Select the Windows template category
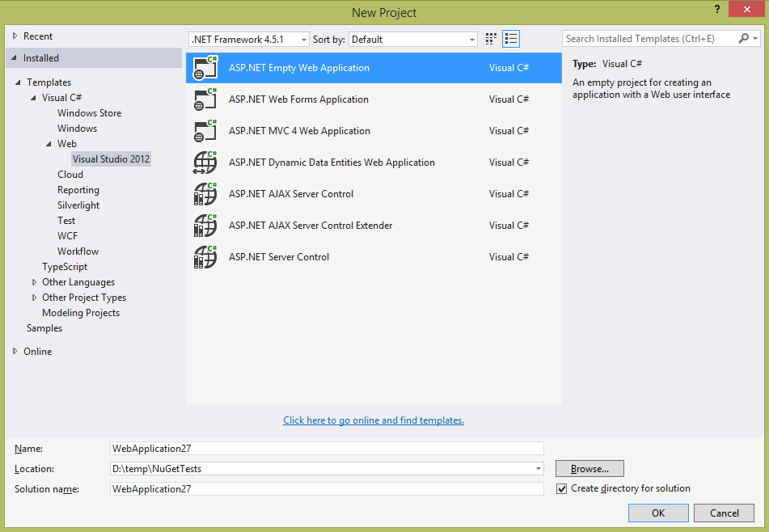769x532 pixels. 77,129
